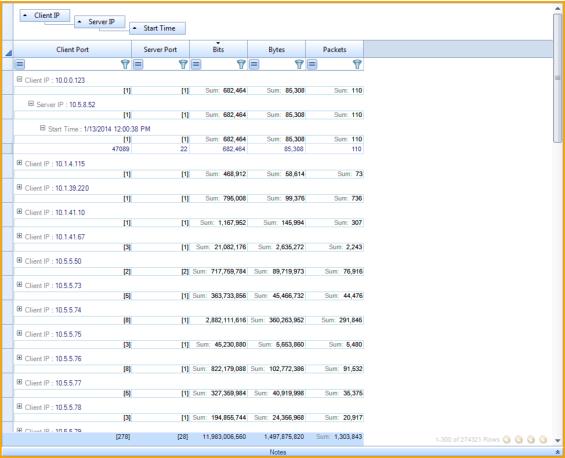
Task: Expand Client IP 10.5.5.50 group
Action: coord(19,260)
